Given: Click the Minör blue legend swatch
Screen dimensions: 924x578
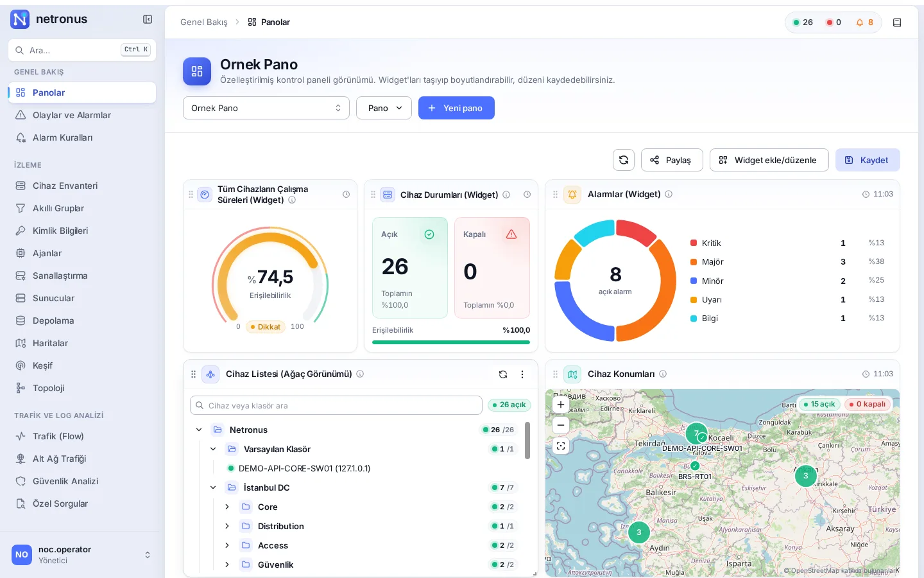Looking at the screenshot, I should [x=694, y=281].
